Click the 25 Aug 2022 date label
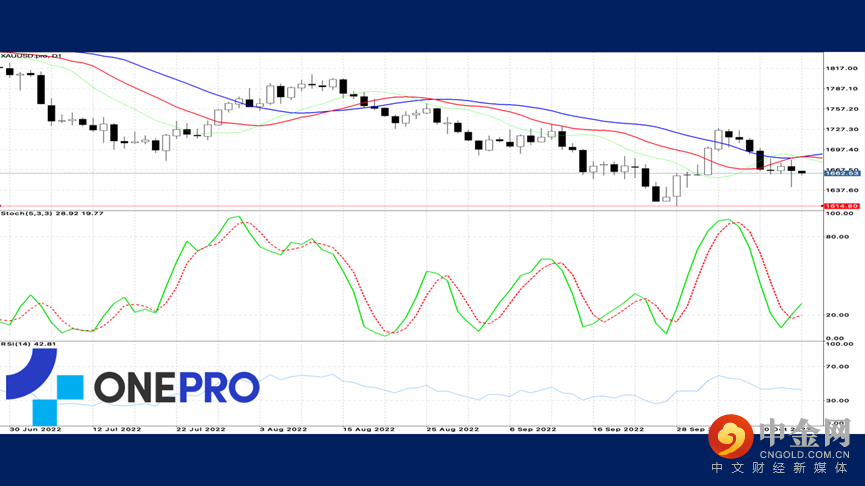Viewport: 865px width, 486px height. 452,429
